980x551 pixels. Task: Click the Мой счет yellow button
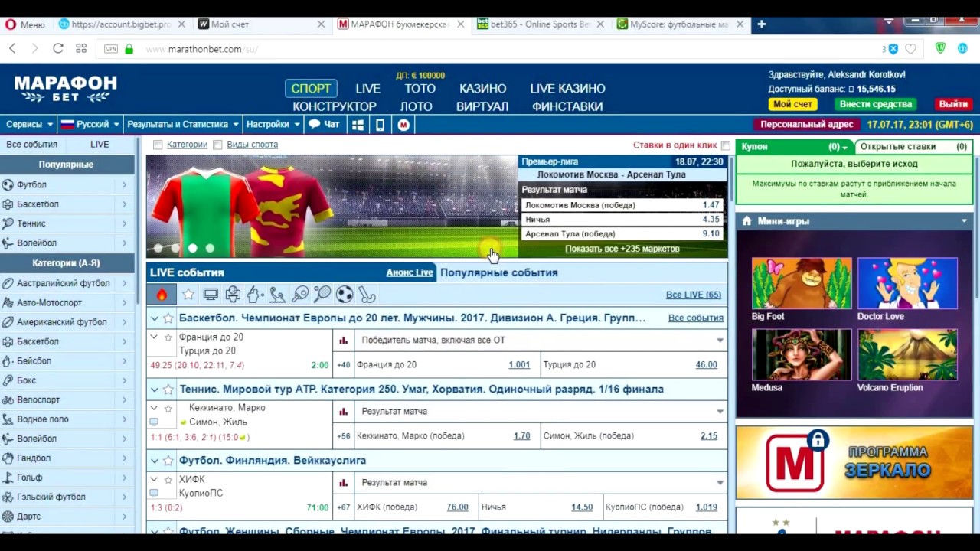792,104
